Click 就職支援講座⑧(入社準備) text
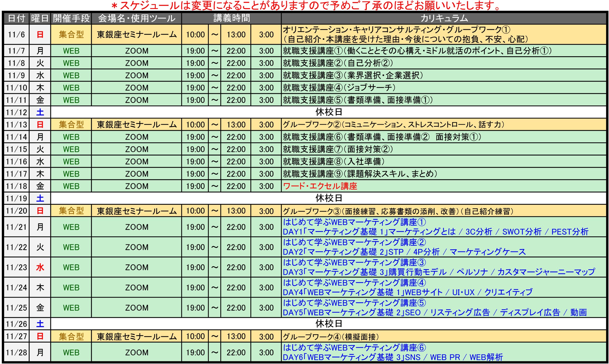 click(x=334, y=161)
